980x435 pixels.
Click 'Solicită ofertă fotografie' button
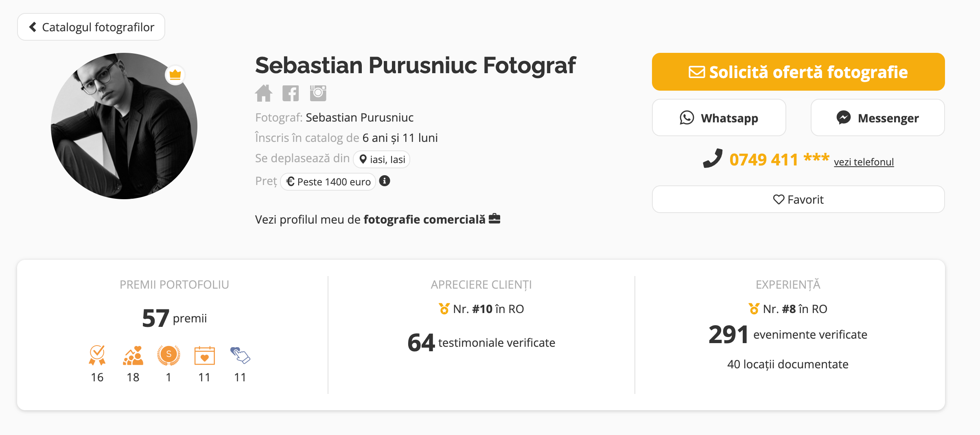[x=797, y=72]
